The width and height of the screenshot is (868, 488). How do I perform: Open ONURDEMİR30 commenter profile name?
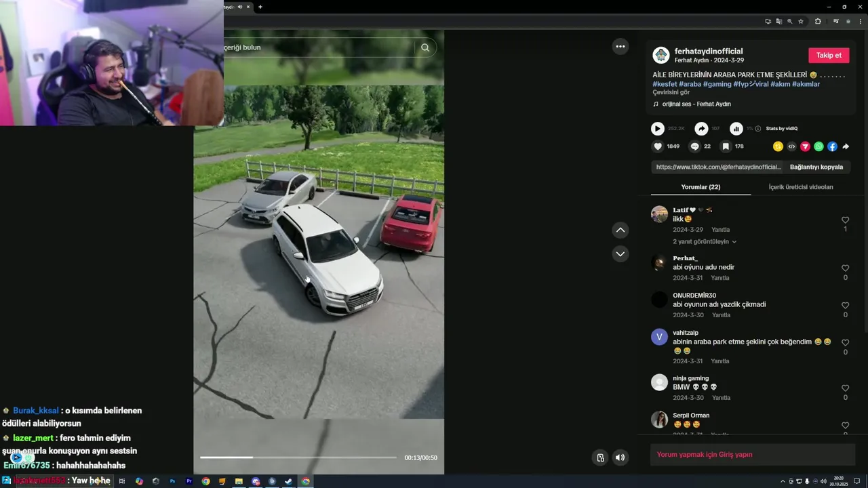tap(694, 296)
